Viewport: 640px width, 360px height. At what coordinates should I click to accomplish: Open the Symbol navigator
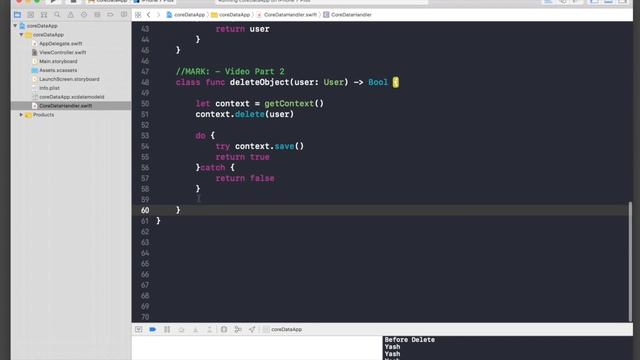(x=44, y=15)
